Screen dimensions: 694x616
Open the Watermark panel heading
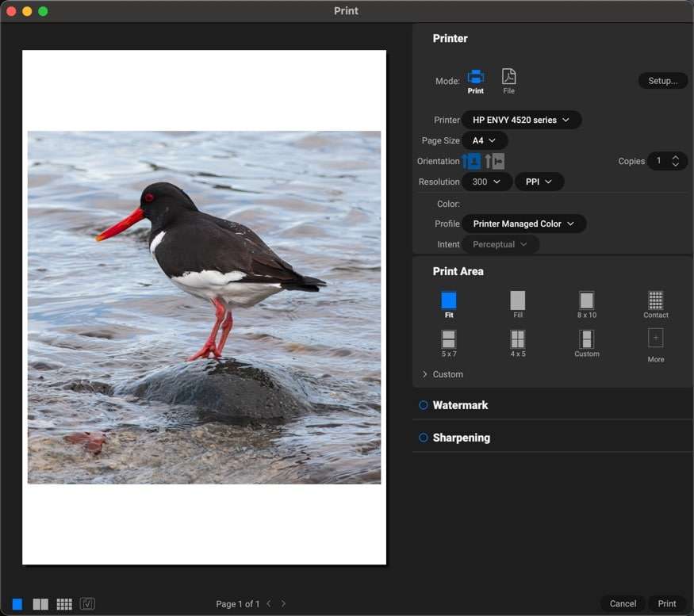click(460, 405)
